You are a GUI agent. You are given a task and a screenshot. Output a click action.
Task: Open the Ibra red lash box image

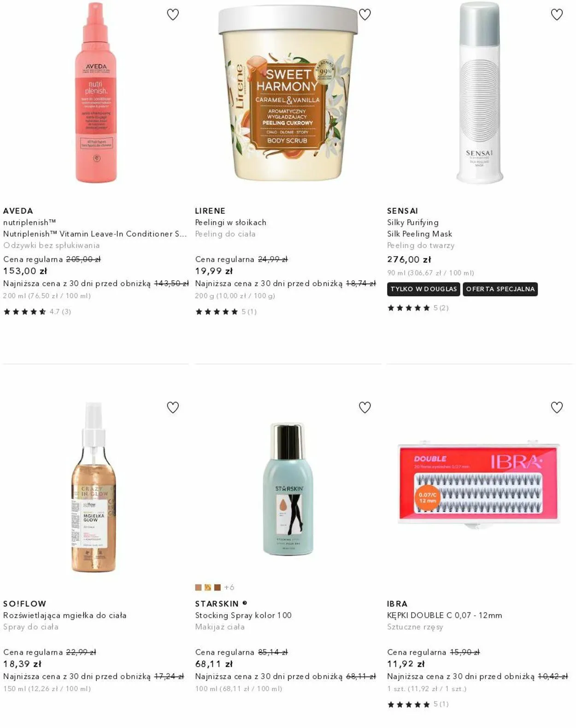[479, 484]
